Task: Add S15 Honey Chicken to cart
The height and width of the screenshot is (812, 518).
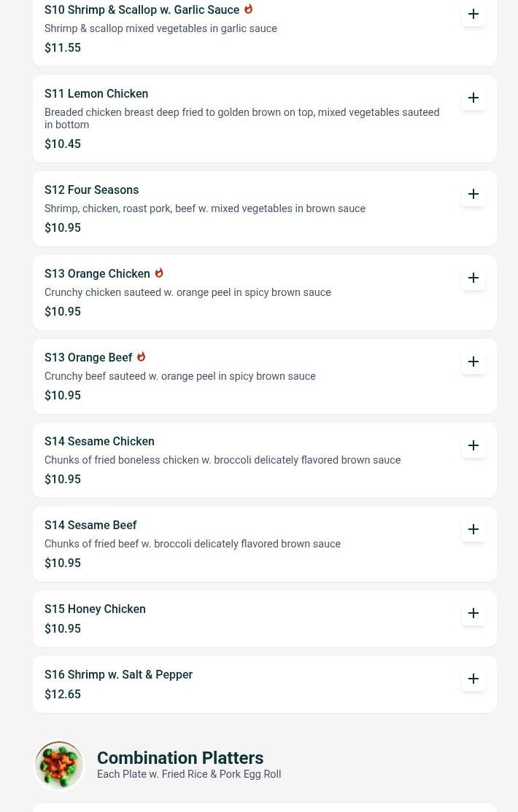Action: click(x=473, y=614)
